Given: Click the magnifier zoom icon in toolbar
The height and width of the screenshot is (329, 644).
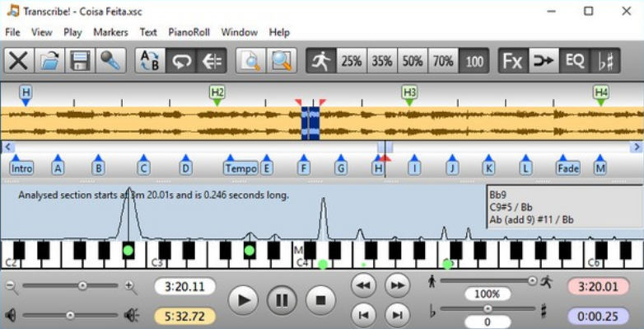Looking at the screenshot, I should (282, 61).
